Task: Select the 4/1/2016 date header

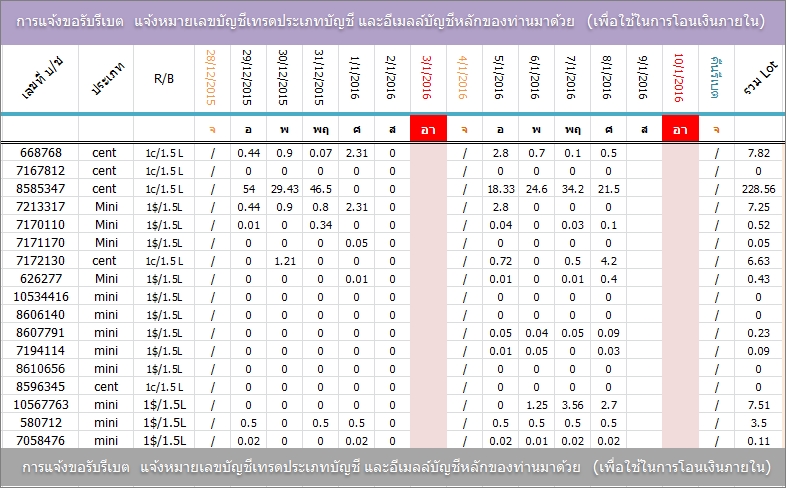Action: pos(463,77)
